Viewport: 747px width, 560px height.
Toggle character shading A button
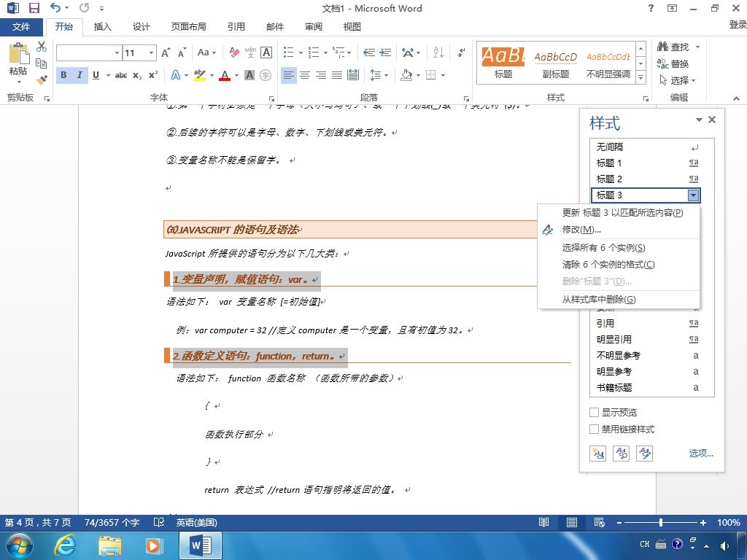[249, 75]
